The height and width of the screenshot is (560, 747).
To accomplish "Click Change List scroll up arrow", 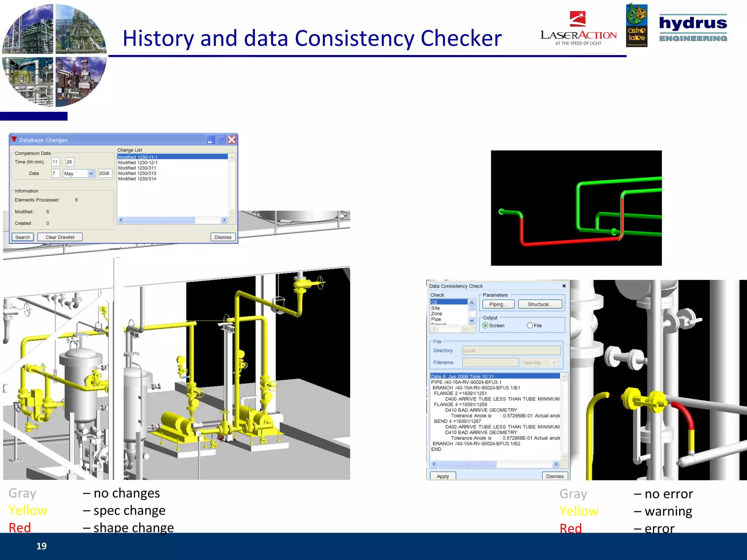I will [x=232, y=157].
